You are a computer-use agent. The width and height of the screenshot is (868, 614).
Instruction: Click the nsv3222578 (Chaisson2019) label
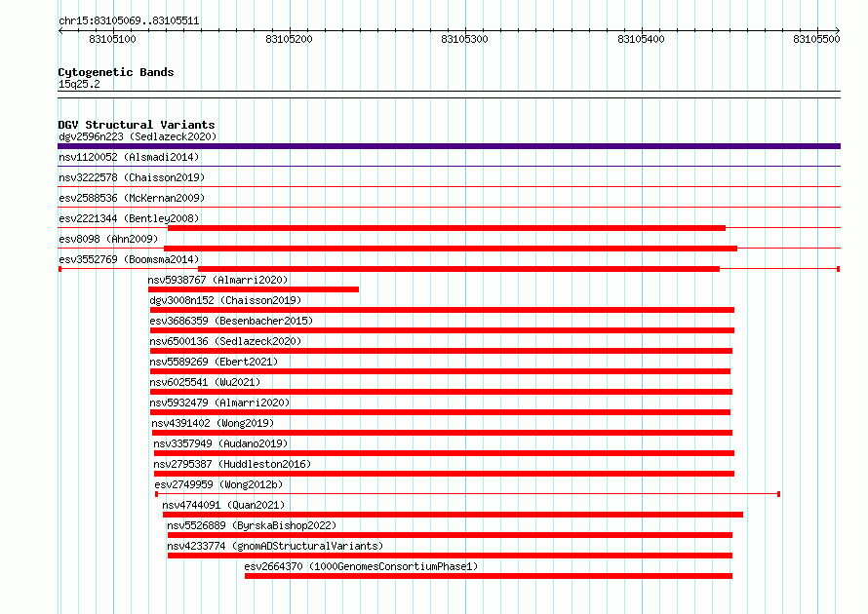pyautogui.click(x=132, y=177)
